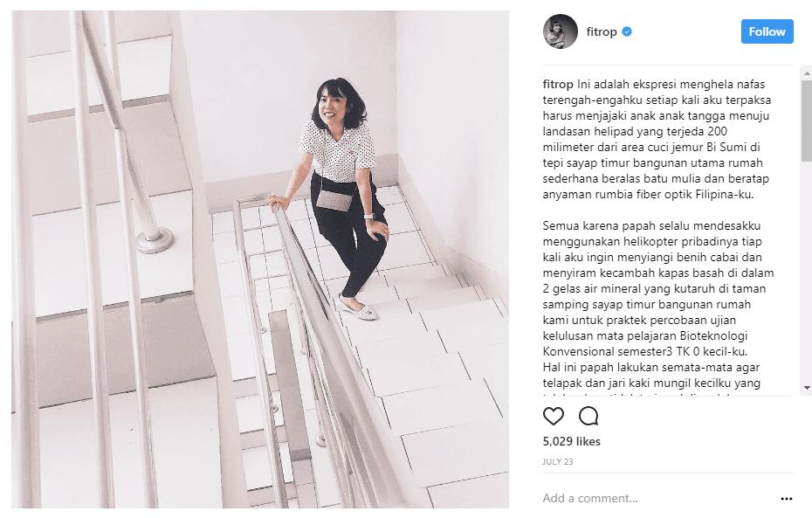Open the post permalink via JULY 23
Screen dimensions: 812x518
[558, 461]
